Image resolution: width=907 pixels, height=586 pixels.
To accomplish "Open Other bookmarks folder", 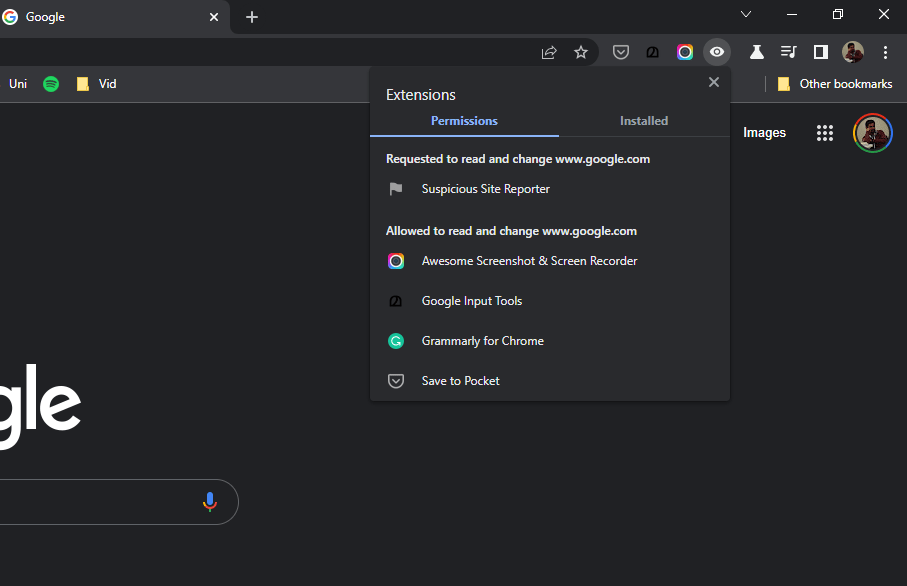I will point(835,84).
